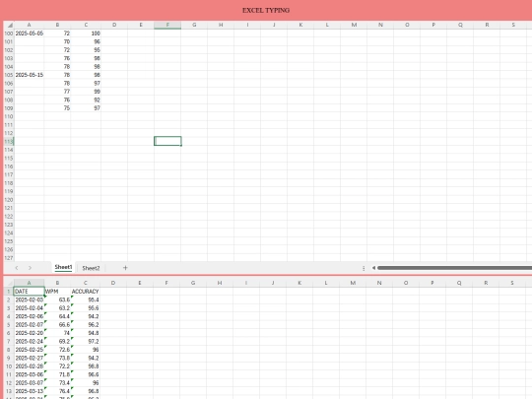The width and height of the screenshot is (532, 399).
Task: Select row 7 header in lower spreadsheet
Action: (x=9, y=341)
